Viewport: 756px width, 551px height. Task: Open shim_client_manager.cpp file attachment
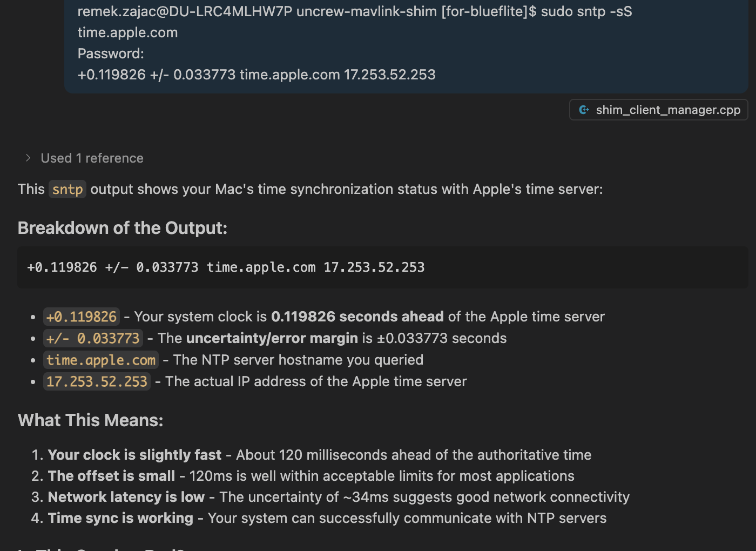[658, 110]
